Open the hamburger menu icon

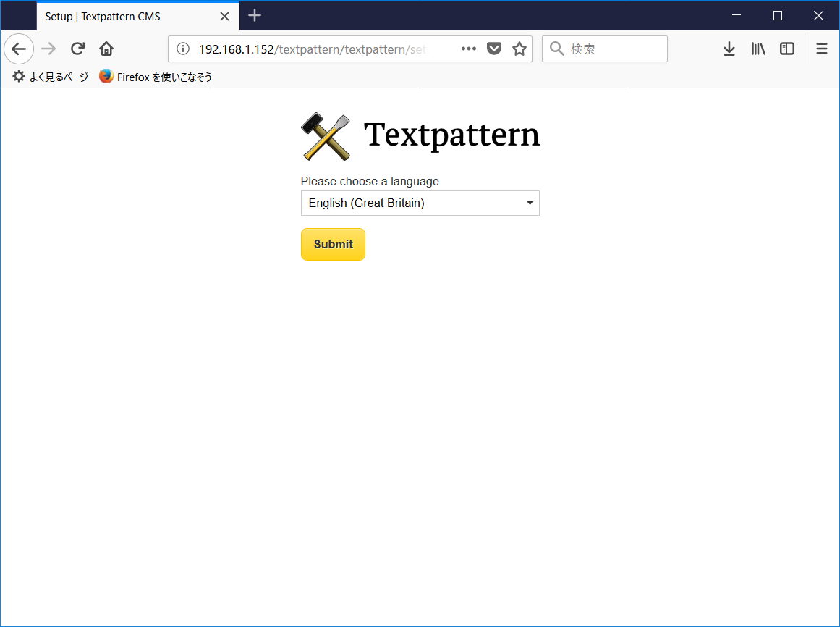coord(821,49)
